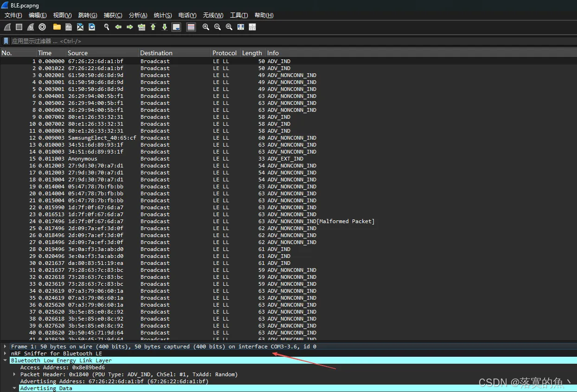Expand the Frame 1 tree node
This screenshot has height=392, width=577.
click(x=5, y=347)
